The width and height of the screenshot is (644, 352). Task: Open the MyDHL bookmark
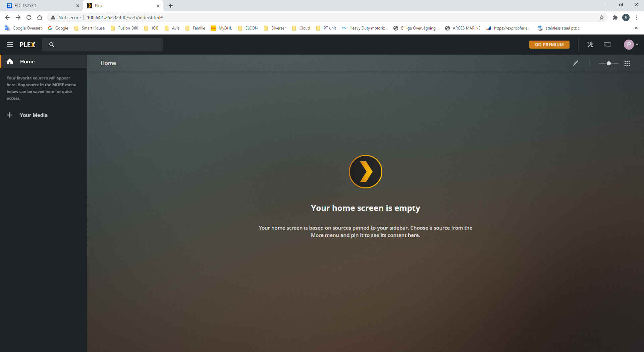[221, 28]
